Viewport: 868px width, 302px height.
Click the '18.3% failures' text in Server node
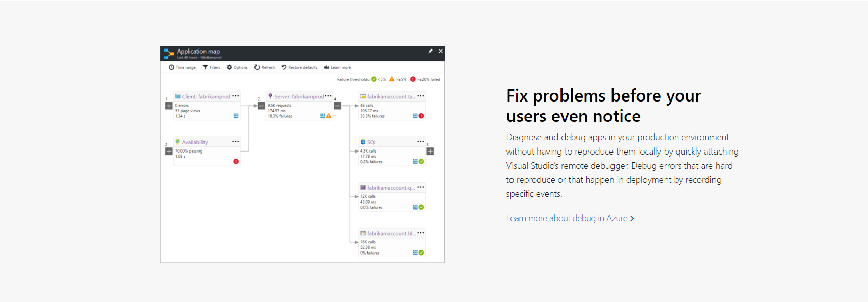(280, 116)
